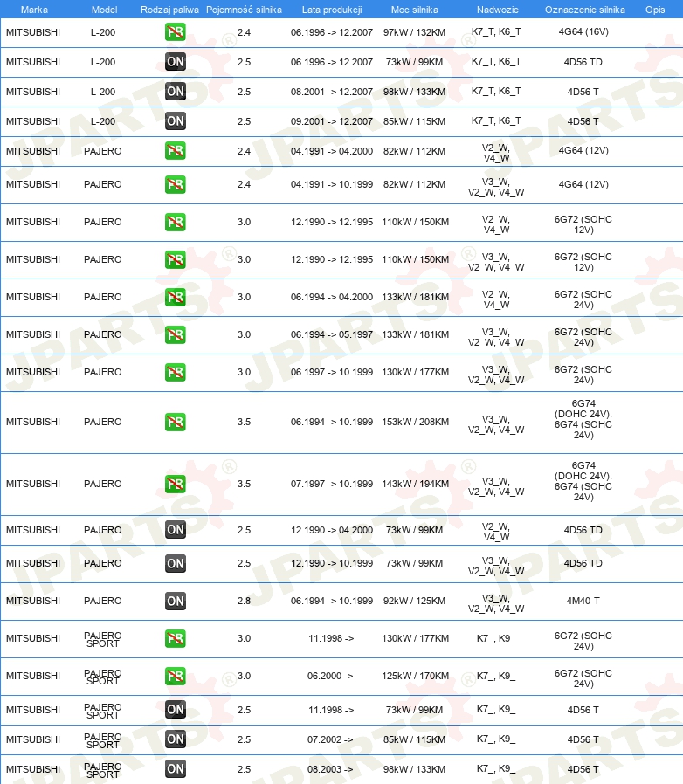Click the Oznaczenie silnika column header
Image resolution: width=683 pixels, height=784 pixels.
585,10
